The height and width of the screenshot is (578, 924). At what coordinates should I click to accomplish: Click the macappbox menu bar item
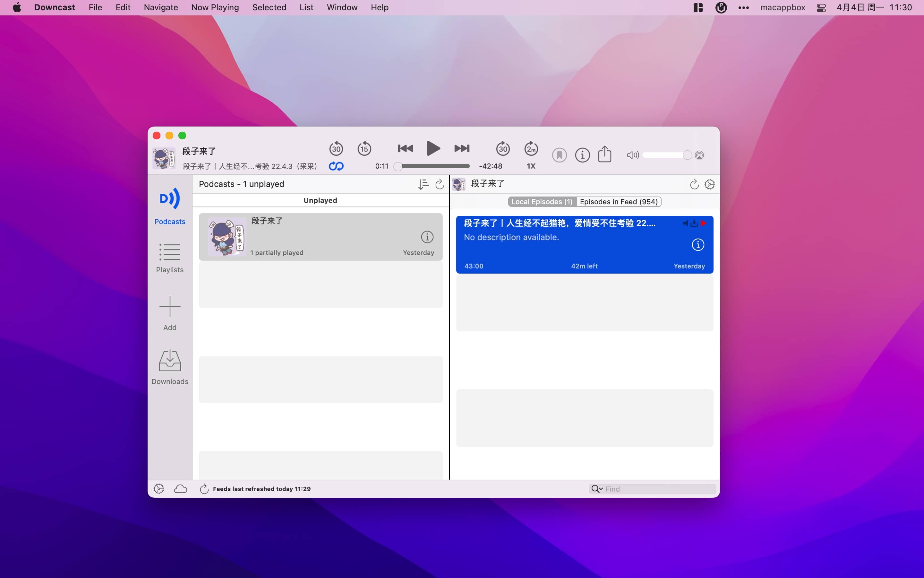point(782,7)
